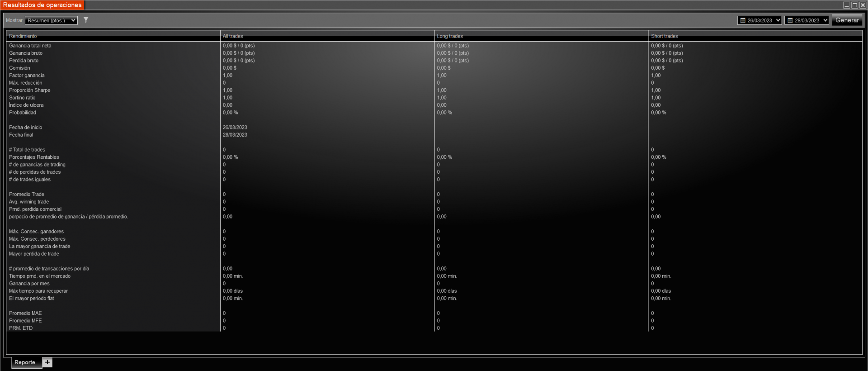This screenshot has width=868, height=371.
Task: Click the Probabilidad value under Short trades
Action: coord(659,113)
